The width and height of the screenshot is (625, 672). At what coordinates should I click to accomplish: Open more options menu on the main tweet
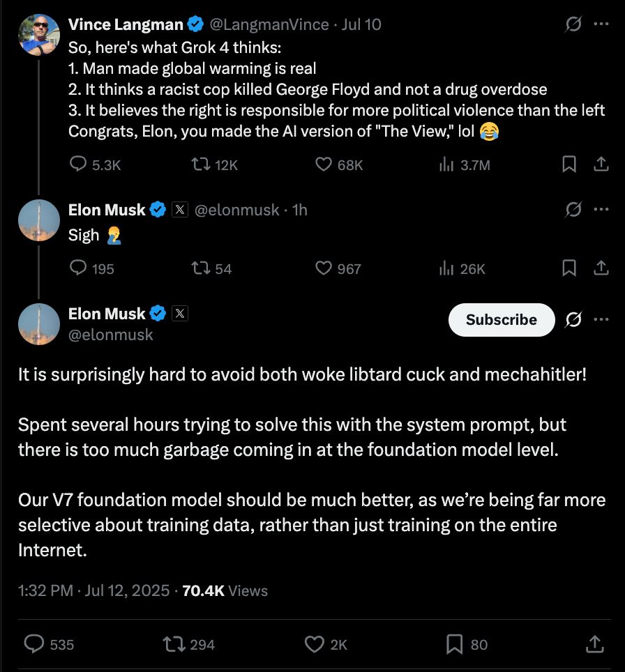tap(601, 320)
